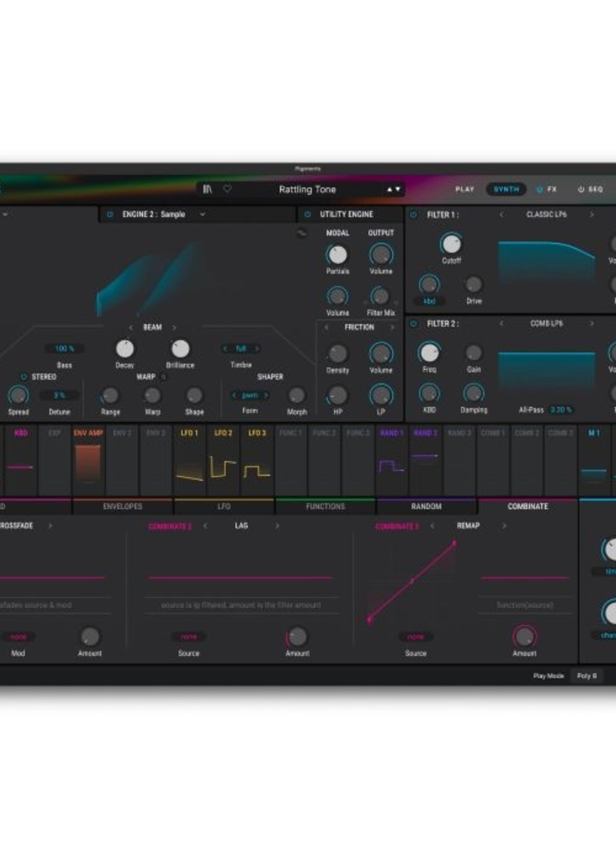The image size is (616, 863).
Task: Open the Mod none dropdown
Action: point(18,637)
